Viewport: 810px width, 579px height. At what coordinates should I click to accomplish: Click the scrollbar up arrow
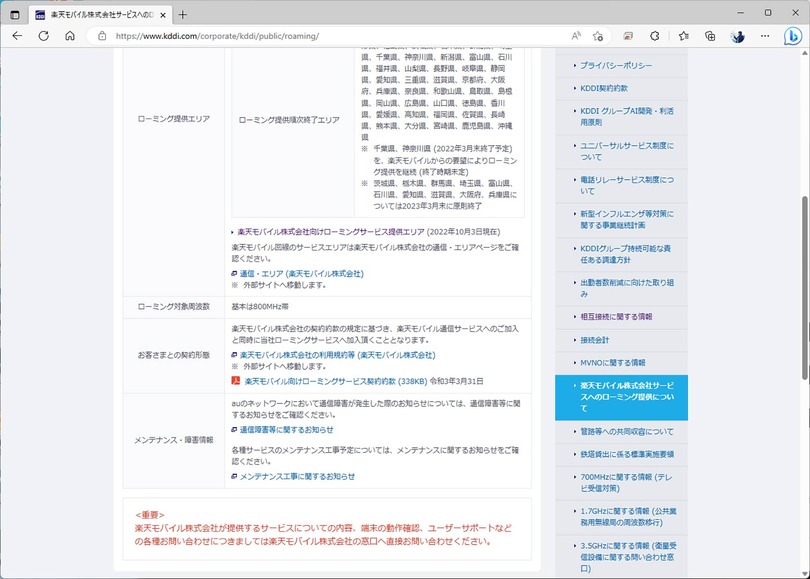[x=805, y=53]
